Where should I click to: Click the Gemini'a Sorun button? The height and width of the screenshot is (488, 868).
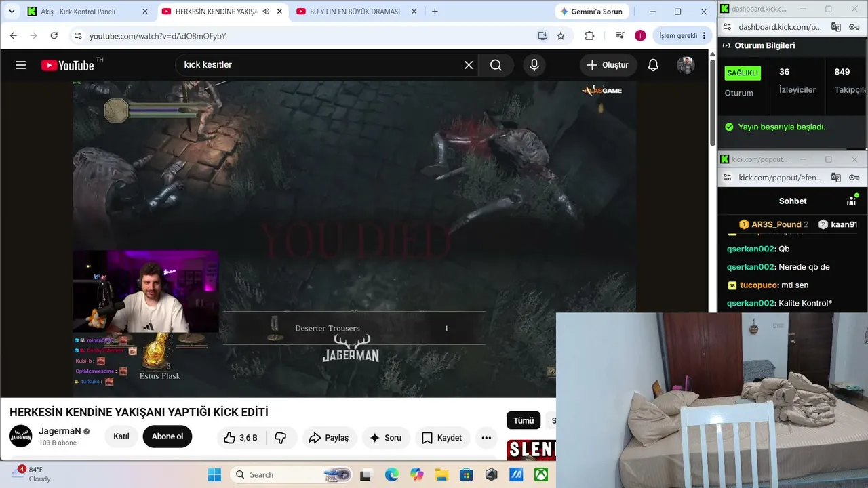tap(593, 12)
